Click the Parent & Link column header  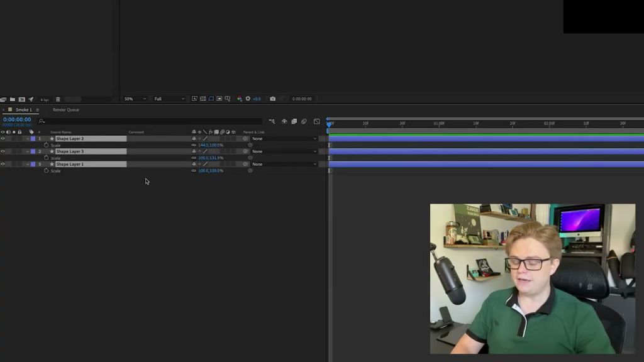tap(254, 132)
